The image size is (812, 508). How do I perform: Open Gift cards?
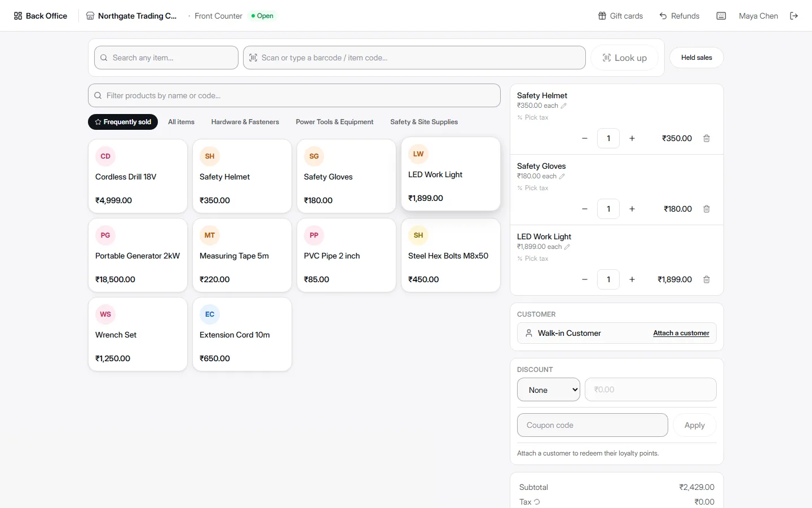[620, 16]
